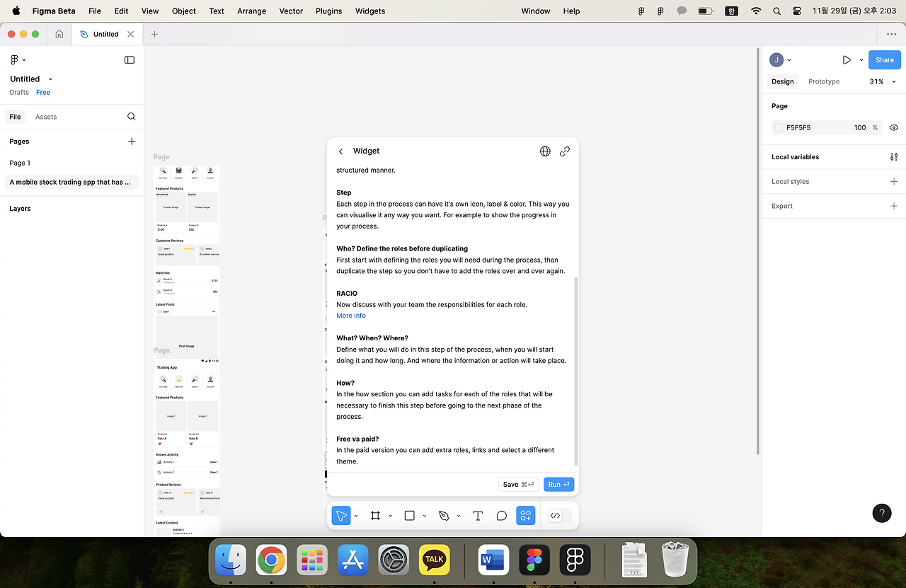
Task: Select the mobile stock trading app page
Action: pos(70,183)
